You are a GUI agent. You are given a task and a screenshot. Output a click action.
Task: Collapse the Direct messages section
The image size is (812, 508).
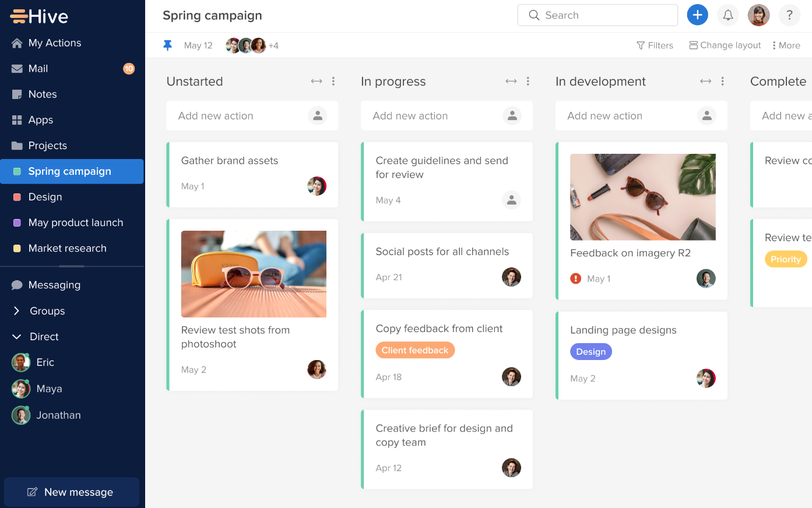tap(17, 337)
